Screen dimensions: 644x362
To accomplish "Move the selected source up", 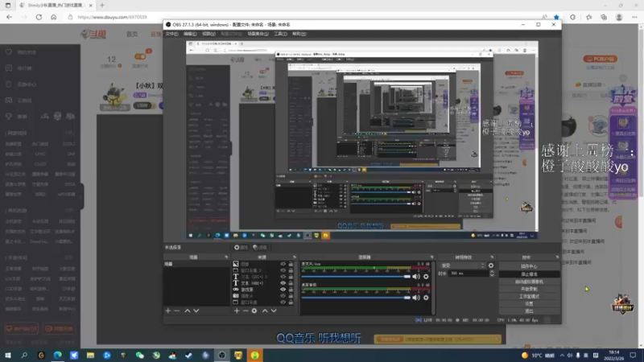I will tap(265, 311).
